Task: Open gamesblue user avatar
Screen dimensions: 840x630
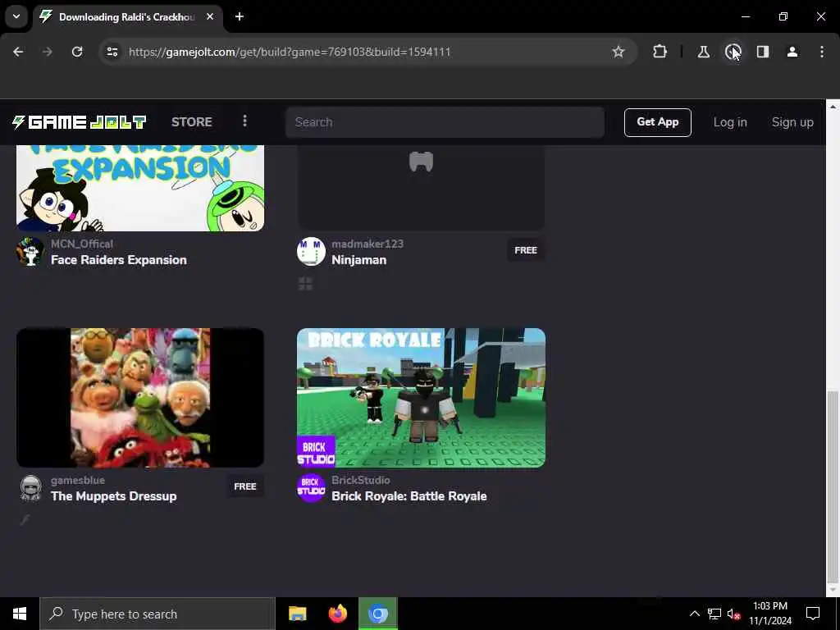Action: coord(30,488)
